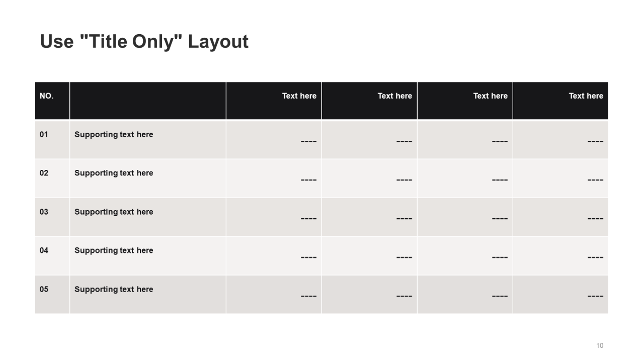The height and width of the screenshot is (362, 644).
Task: Select the empty black header cell
Action: tap(148, 101)
